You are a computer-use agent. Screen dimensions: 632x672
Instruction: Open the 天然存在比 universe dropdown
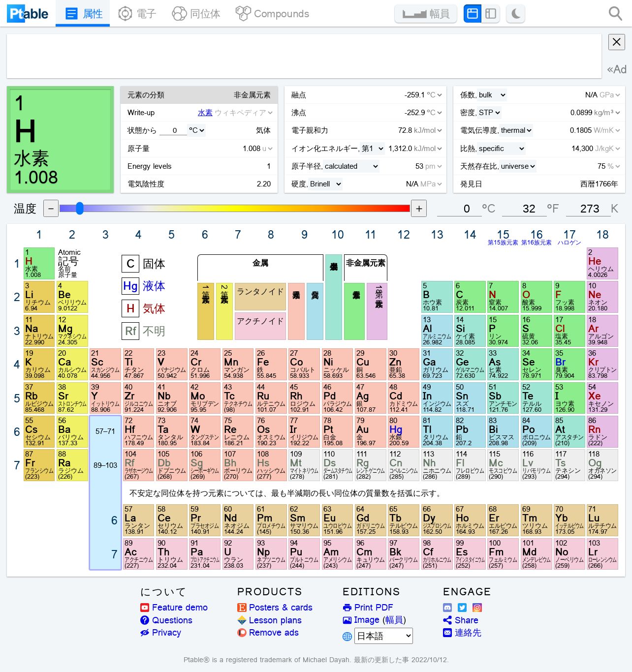(518, 166)
